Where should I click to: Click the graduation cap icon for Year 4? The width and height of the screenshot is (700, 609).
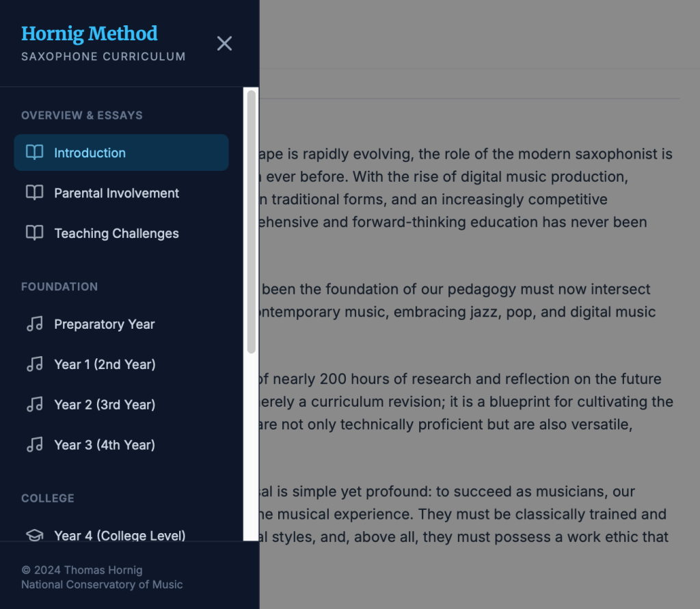coord(34,534)
